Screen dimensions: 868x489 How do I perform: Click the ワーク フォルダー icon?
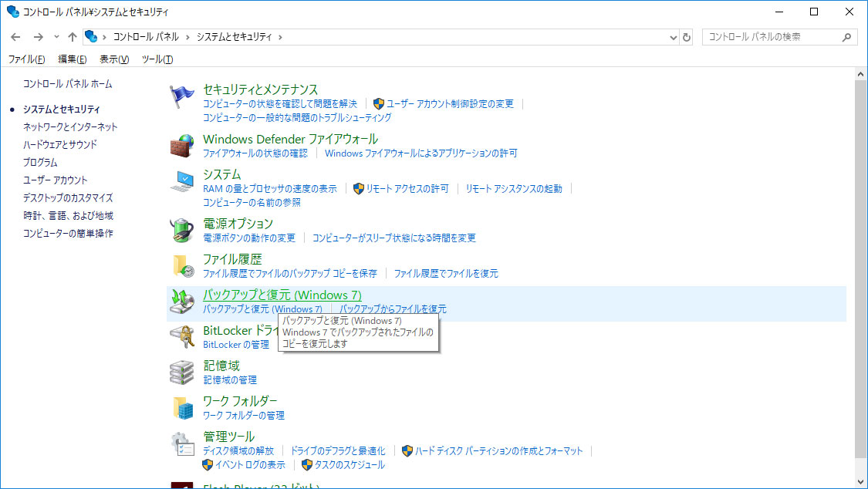pyautogui.click(x=183, y=408)
